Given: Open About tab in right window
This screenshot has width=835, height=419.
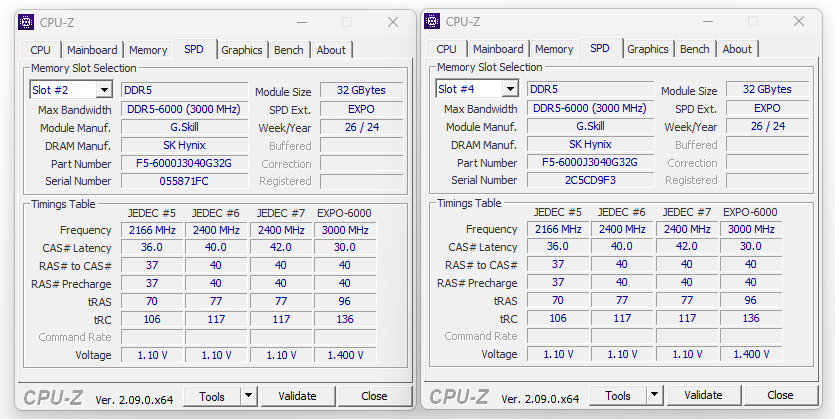Looking at the screenshot, I should (737, 49).
